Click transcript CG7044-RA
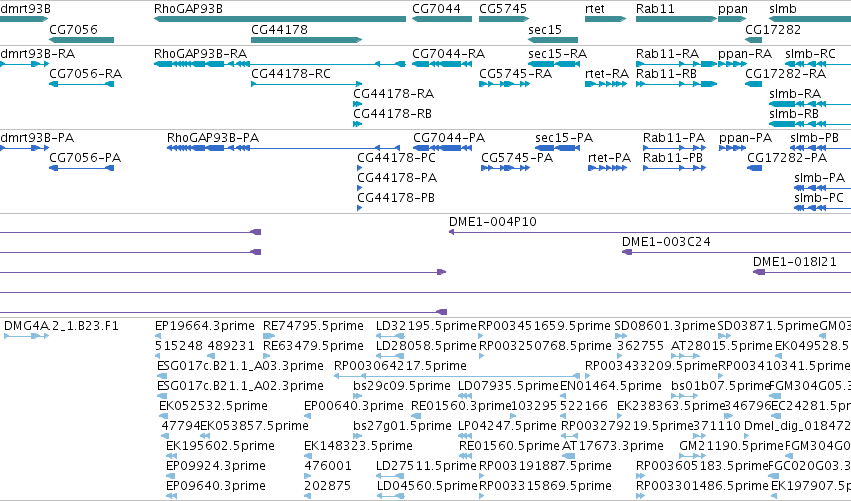 (442, 64)
